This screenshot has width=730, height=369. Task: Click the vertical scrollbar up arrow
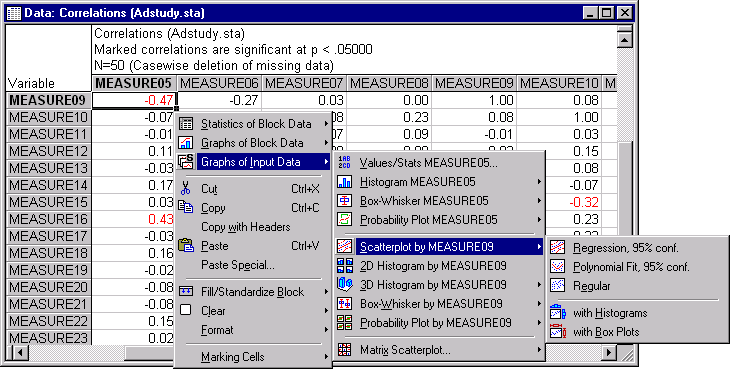624,39
